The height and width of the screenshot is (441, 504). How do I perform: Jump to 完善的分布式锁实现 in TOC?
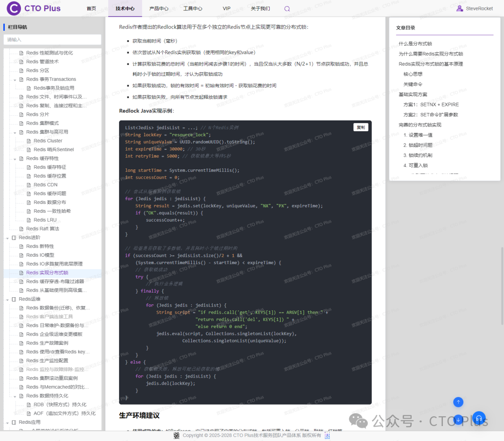click(420, 125)
